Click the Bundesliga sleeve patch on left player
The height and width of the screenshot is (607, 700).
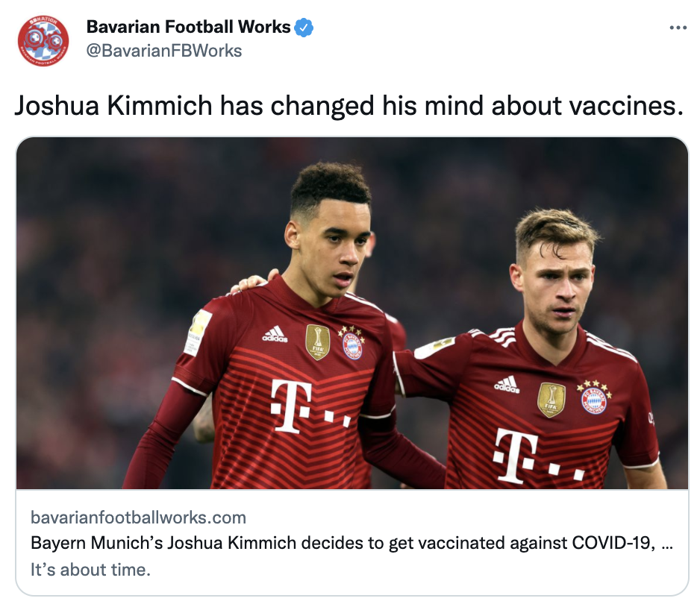click(198, 331)
